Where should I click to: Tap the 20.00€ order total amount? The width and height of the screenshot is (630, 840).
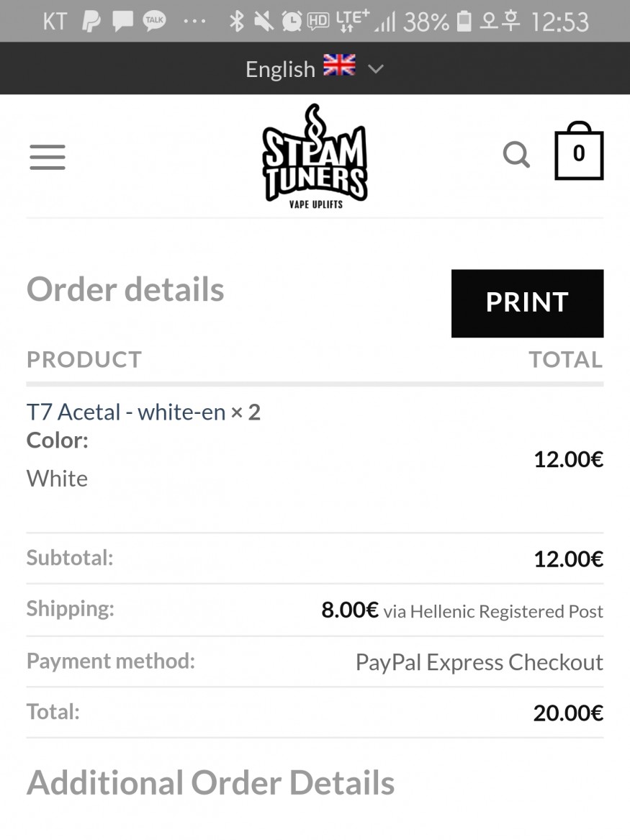click(x=567, y=713)
